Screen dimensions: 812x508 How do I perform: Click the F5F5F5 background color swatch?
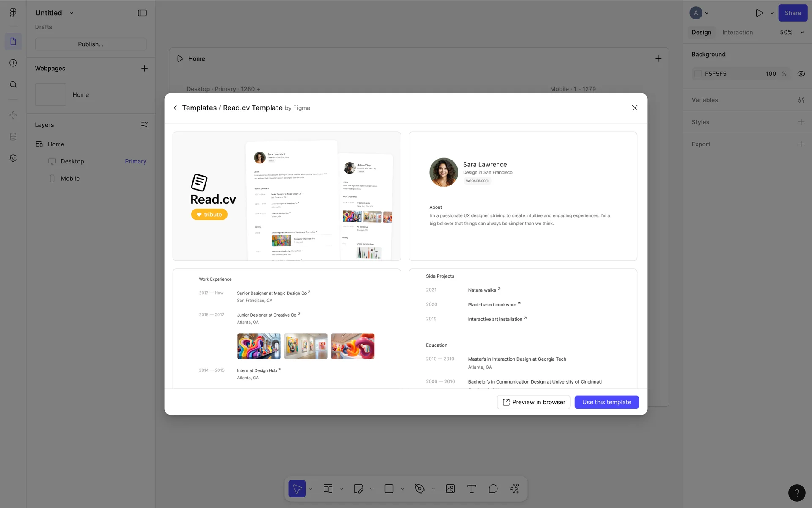[698, 74]
